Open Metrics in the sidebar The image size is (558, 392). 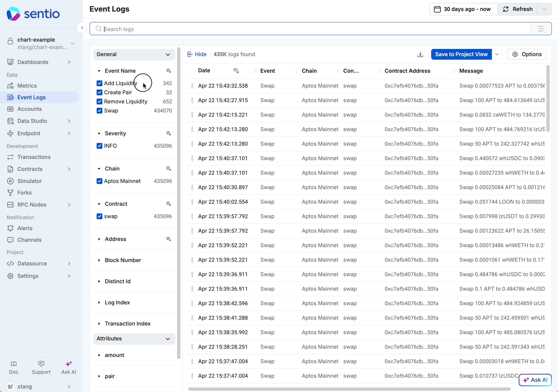click(27, 86)
